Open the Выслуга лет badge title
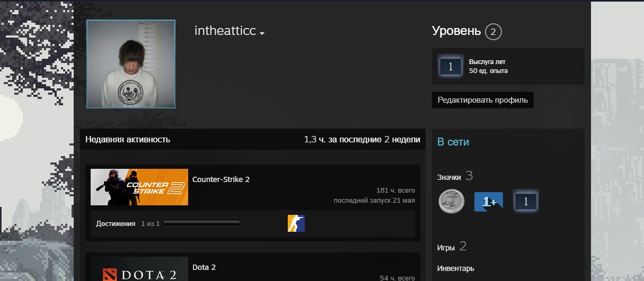 click(x=487, y=61)
